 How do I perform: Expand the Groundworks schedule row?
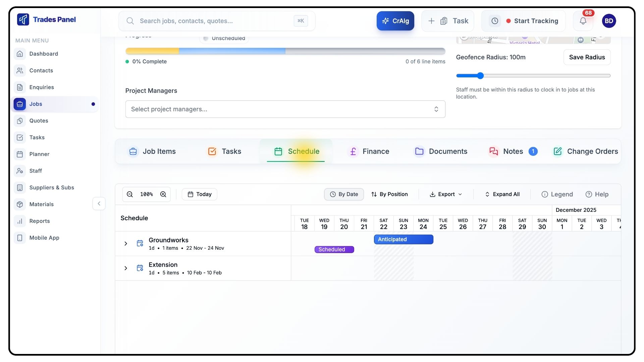(126, 244)
